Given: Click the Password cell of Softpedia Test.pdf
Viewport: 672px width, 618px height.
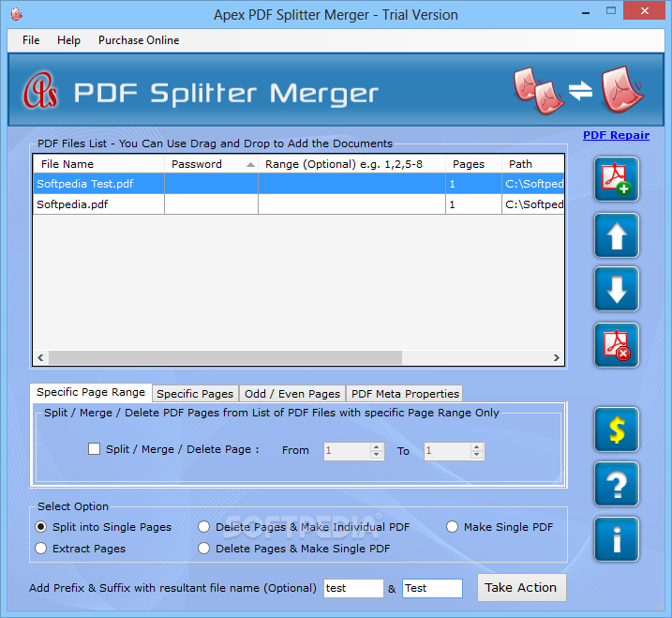Looking at the screenshot, I should coord(211,184).
